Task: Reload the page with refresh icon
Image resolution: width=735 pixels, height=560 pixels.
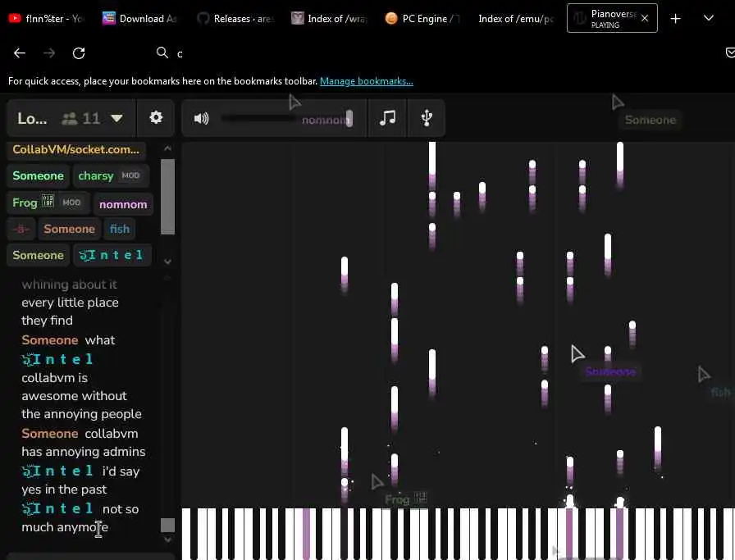Action: tap(79, 53)
